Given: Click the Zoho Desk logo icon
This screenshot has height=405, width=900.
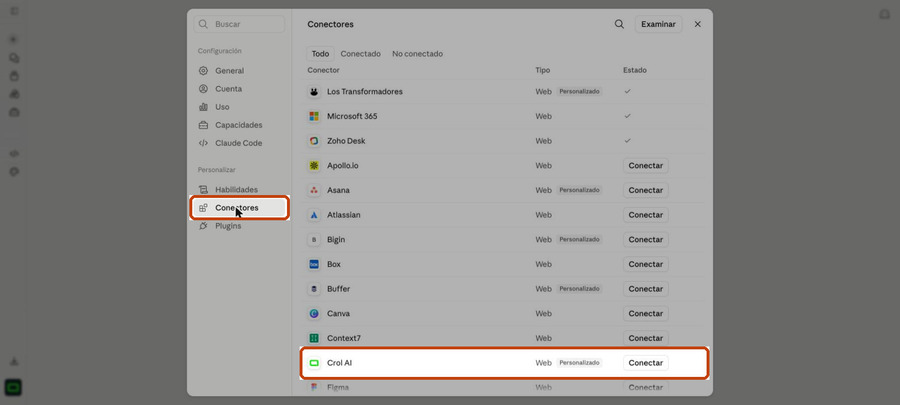Looking at the screenshot, I should pos(314,141).
